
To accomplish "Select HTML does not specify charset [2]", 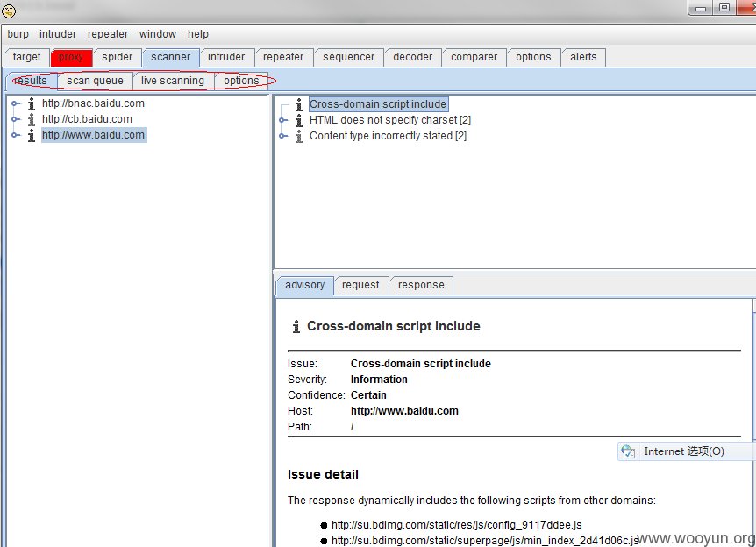I will tap(390, 120).
